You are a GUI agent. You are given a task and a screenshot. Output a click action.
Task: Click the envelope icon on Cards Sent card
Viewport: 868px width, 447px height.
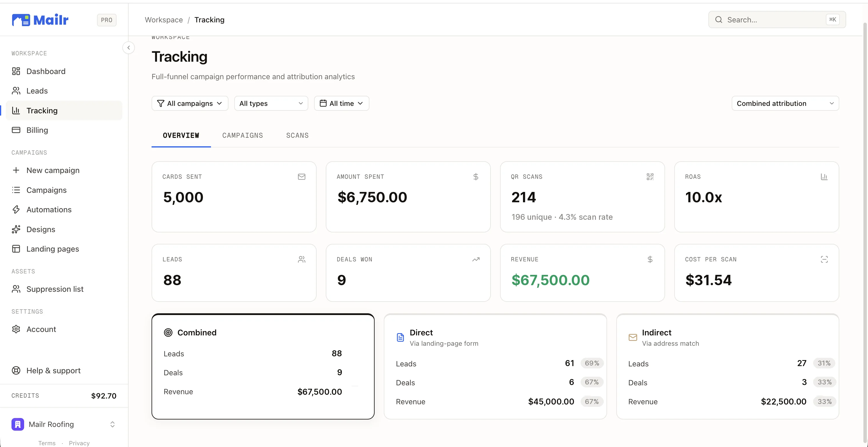tap(302, 177)
